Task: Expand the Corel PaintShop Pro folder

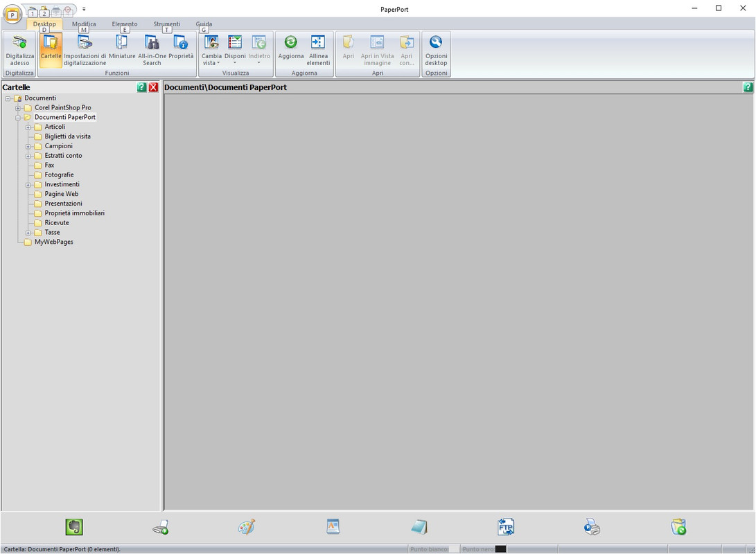Action: (18, 108)
